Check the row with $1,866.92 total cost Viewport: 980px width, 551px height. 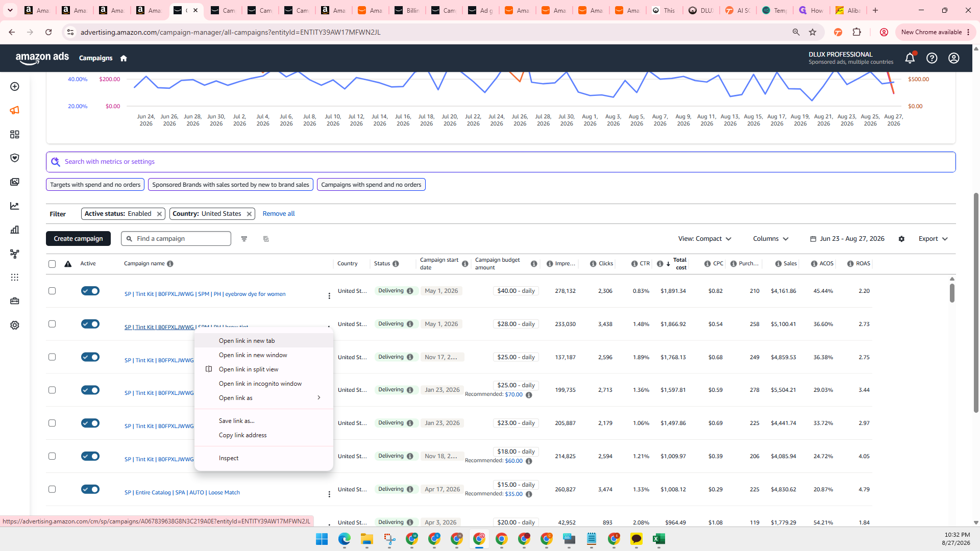pos(52,324)
